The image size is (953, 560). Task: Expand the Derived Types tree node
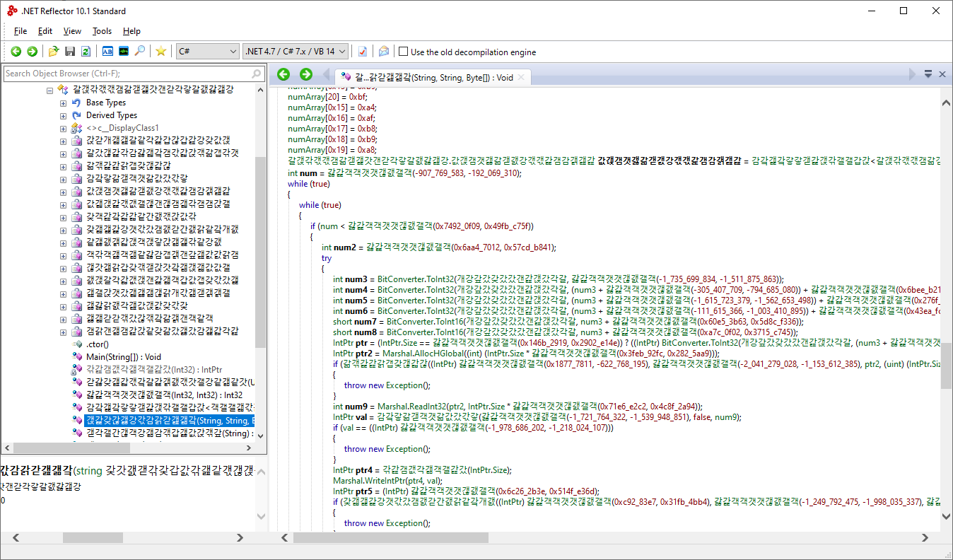pos(63,116)
